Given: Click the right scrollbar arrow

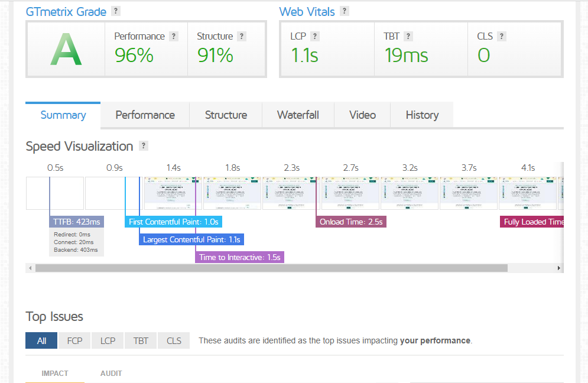Looking at the screenshot, I should click(x=558, y=268).
